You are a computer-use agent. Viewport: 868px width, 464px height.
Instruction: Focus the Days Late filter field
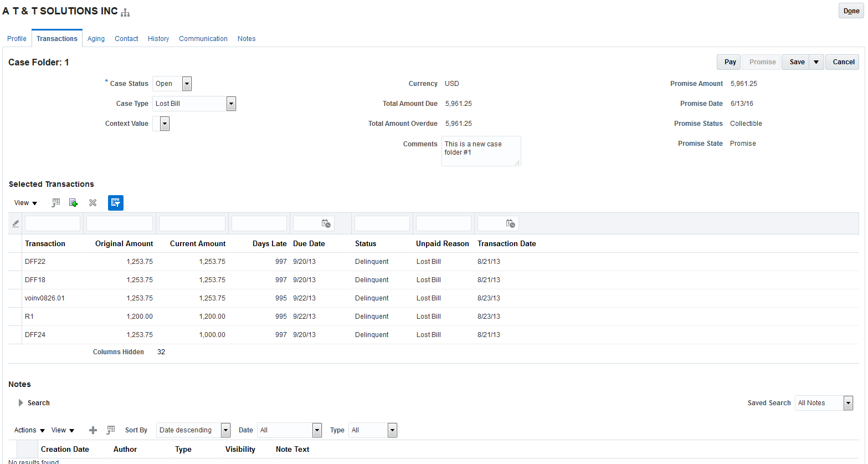pyautogui.click(x=259, y=223)
